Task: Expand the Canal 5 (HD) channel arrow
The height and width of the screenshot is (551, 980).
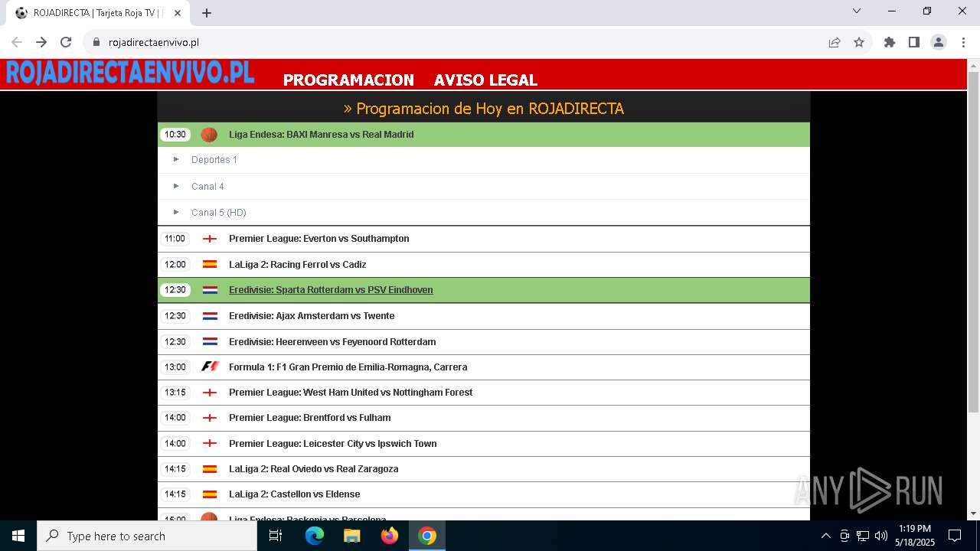Action: point(176,212)
